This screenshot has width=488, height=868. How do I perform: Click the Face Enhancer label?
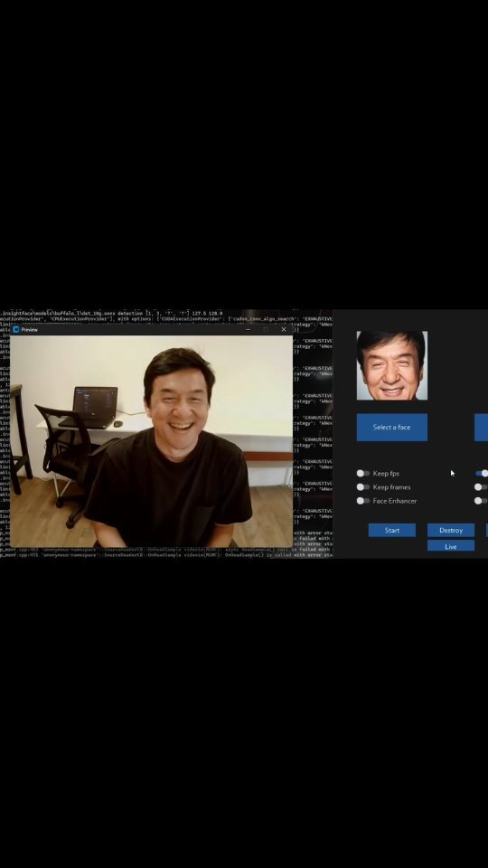(x=395, y=501)
